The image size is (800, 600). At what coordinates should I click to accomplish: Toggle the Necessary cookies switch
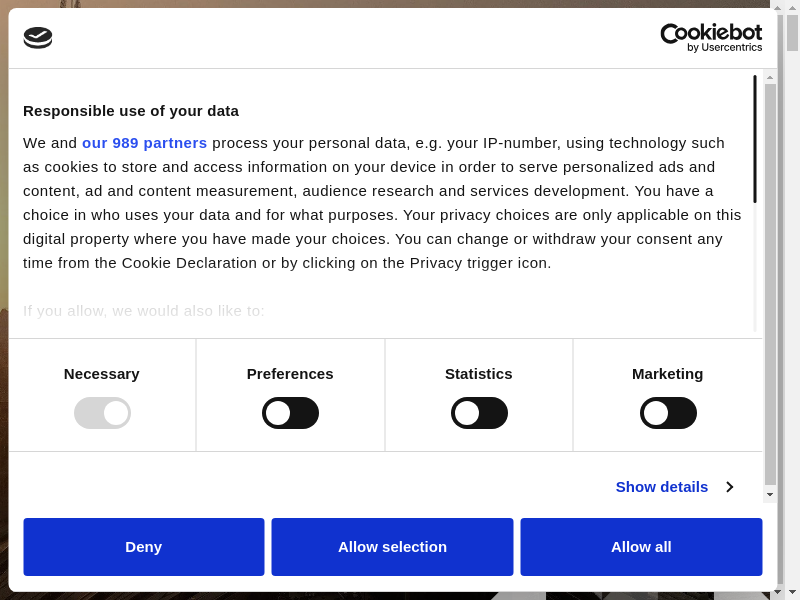[102, 413]
